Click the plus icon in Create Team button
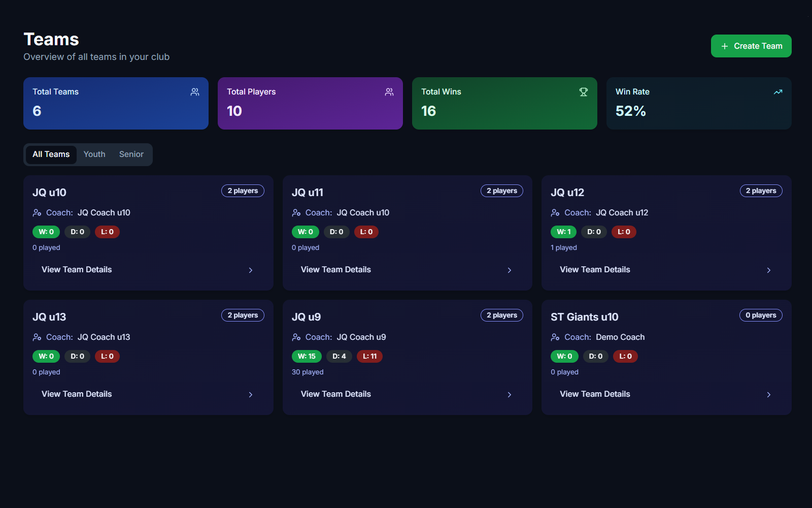 point(725,46)
